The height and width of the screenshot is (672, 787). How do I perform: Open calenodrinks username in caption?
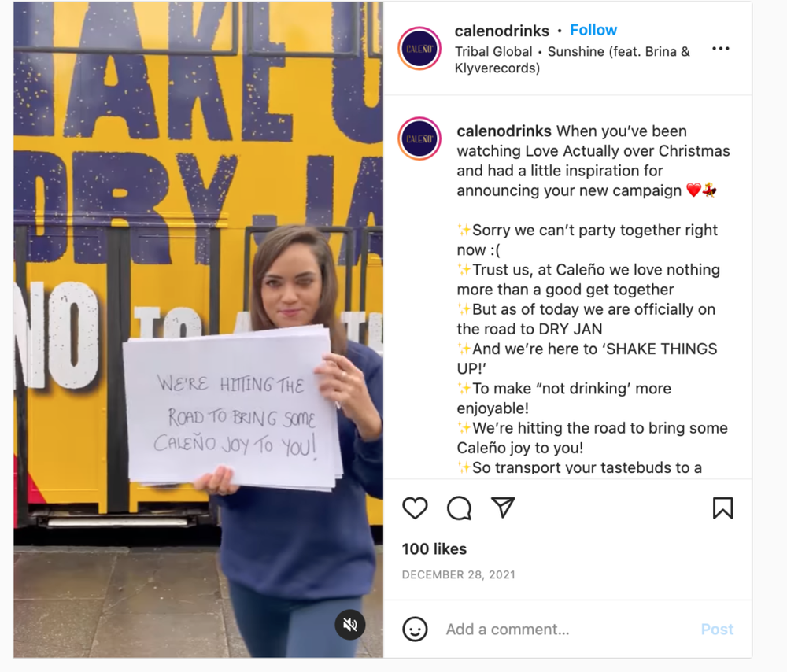[504, 131]
